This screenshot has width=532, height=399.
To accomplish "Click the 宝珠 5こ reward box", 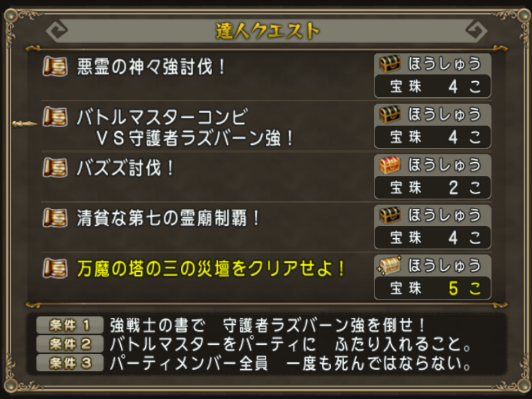I will click(x=432, y=289).
